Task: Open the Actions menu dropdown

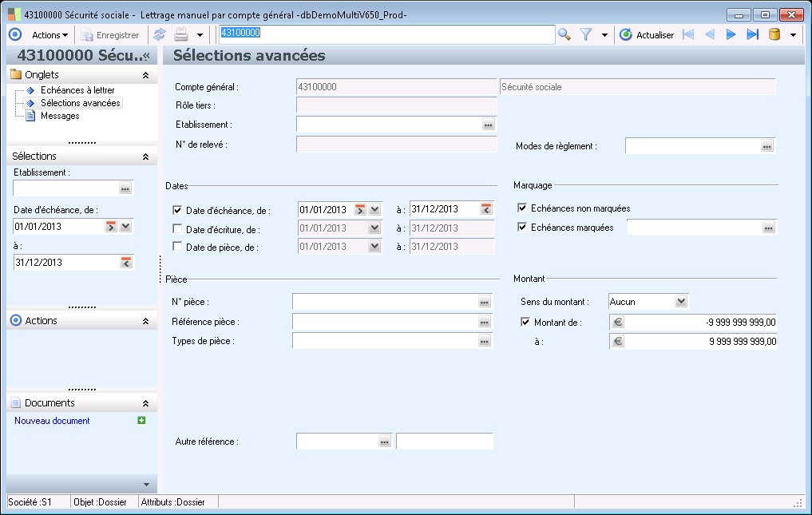Action: [x=50, y=34]
